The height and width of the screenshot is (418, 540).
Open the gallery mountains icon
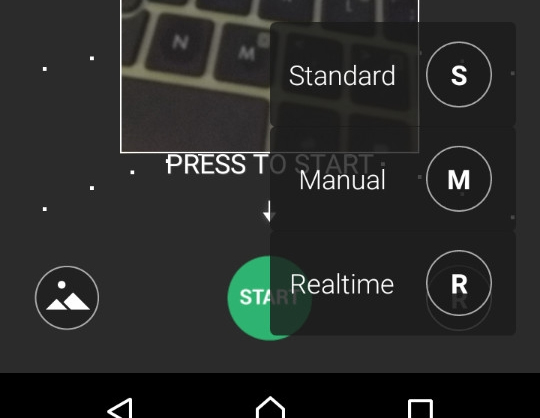(x=67, y=298)
